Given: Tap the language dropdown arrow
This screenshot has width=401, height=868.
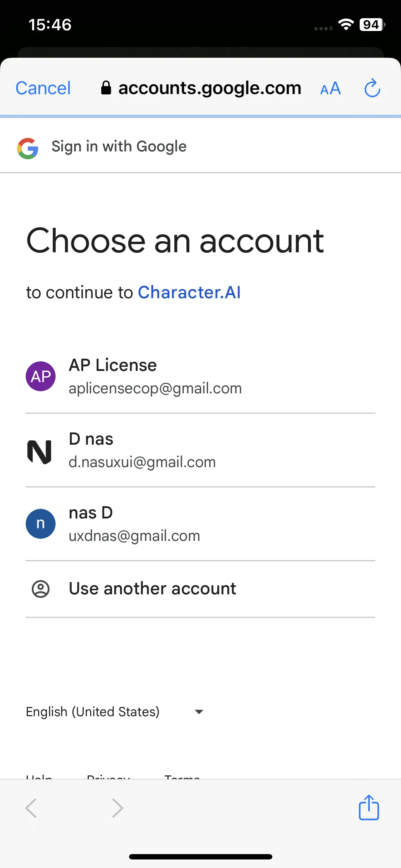Looking at the screenshot, I should tap(199, 712).
